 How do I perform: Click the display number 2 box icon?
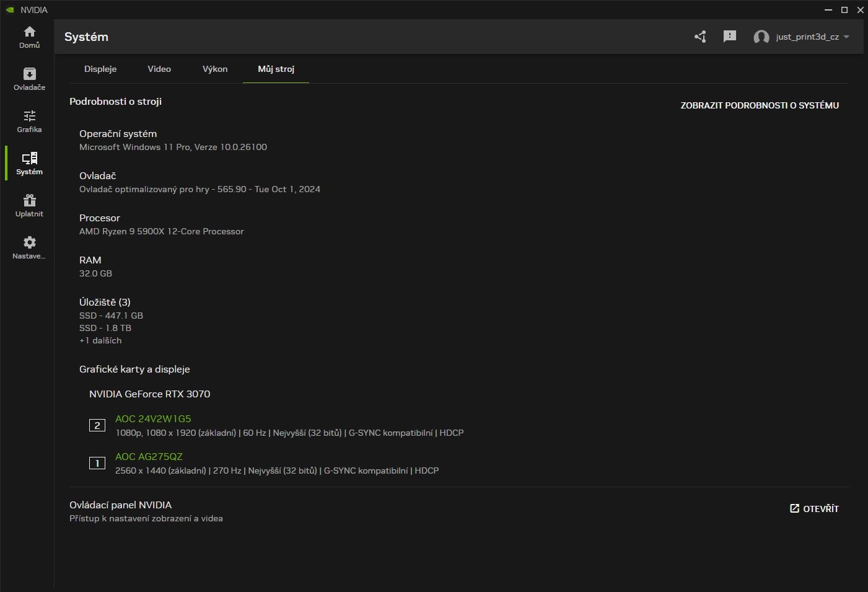(x=97, y=425)
